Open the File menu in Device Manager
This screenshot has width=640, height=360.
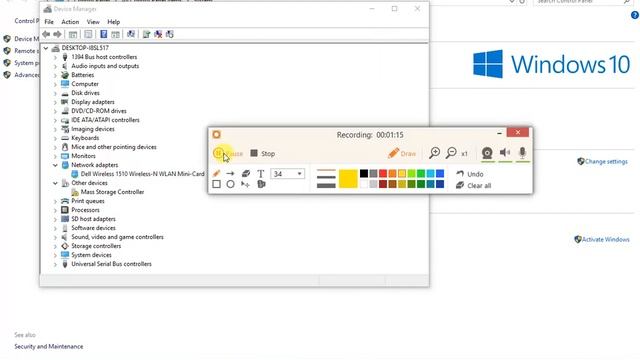(x=49, y=22)
